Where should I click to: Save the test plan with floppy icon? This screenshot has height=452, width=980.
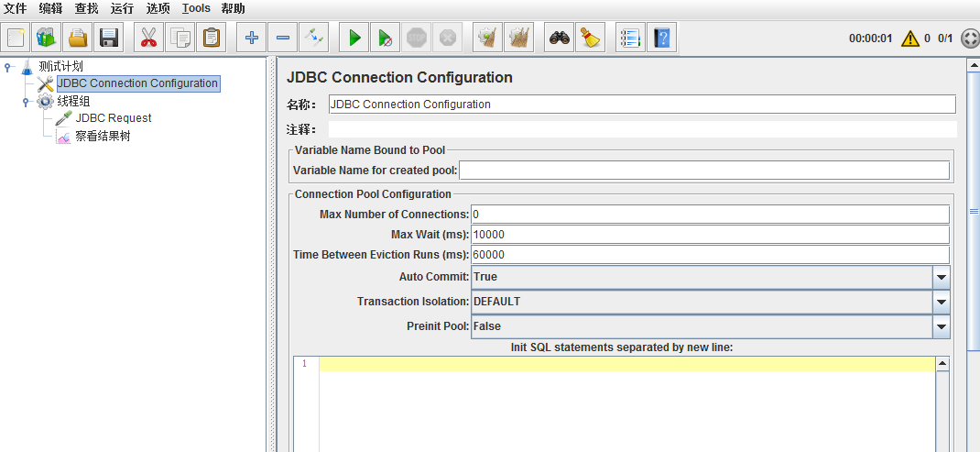[x=109, y=39]
